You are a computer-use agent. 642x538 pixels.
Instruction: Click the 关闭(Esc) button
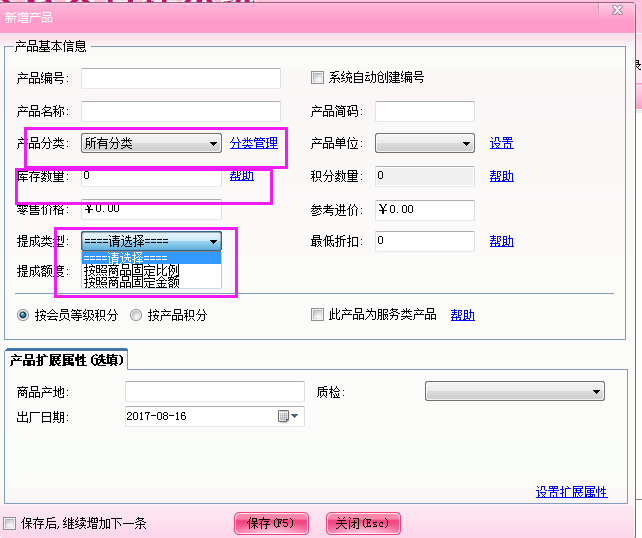[363, 523]
